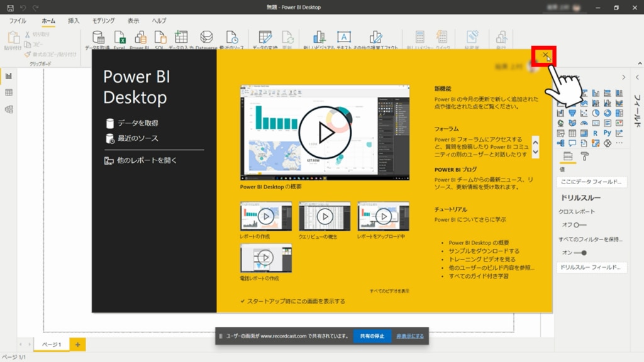Click the Show all videos link
Screen dimensions: 644x362
pyautogui.click(x=389, y=291)
